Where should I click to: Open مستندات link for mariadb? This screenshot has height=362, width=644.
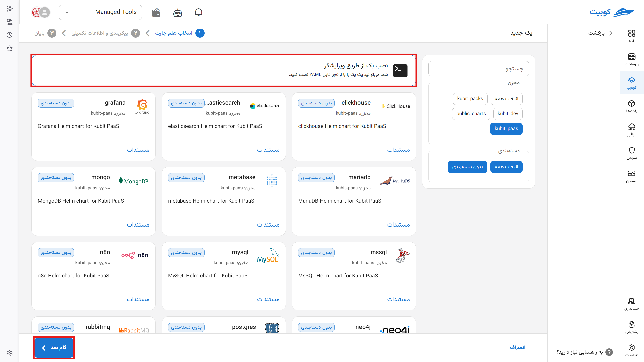(x=398, y=225)
